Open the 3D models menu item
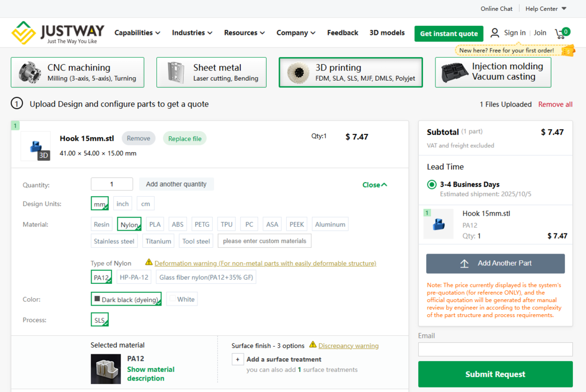This screenshot has width=586, height=392. (x=387, y=33)
